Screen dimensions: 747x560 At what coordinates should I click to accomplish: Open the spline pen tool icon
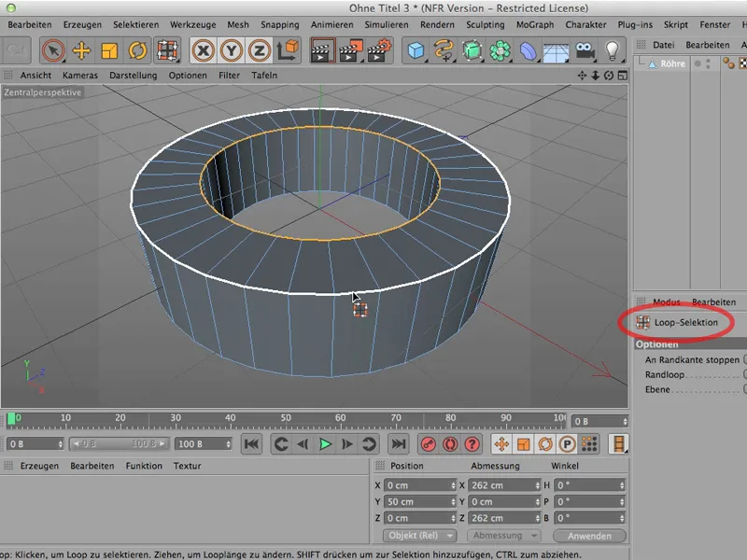point(444,50)
